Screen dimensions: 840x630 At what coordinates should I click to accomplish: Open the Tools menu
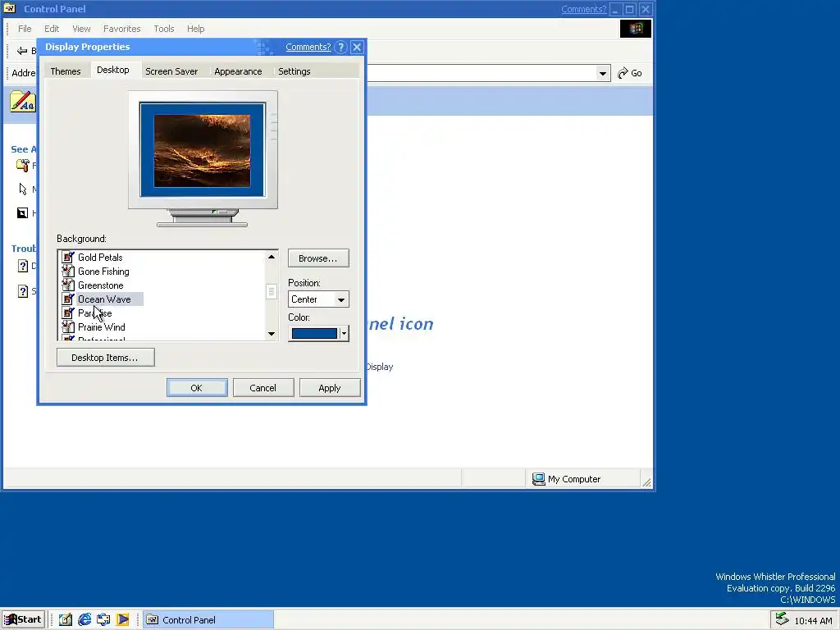(x=164, y=29)
